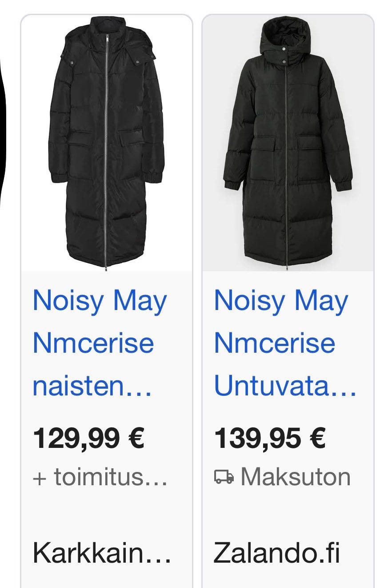Image resolution: width=380 pixels, height=588 pixels.
Task: Open the hooded coat image above 139,95 €
Action: coord(288,142)
